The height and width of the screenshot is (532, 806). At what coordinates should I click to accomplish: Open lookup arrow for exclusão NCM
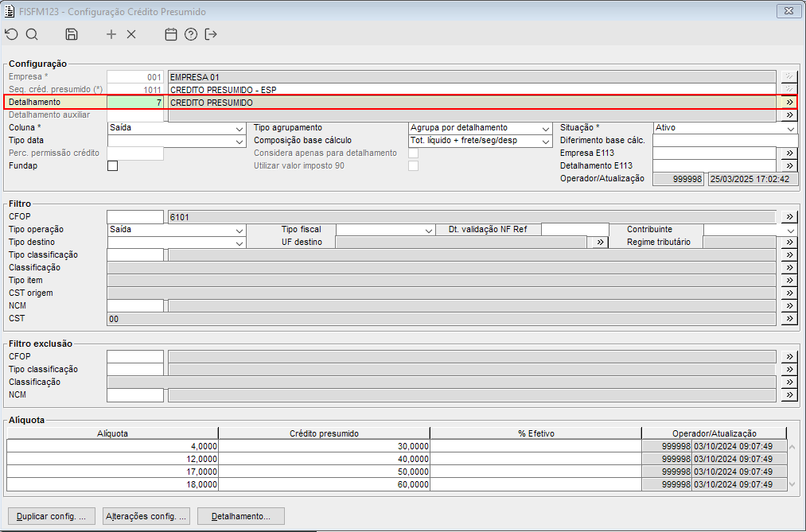(789, 395)
